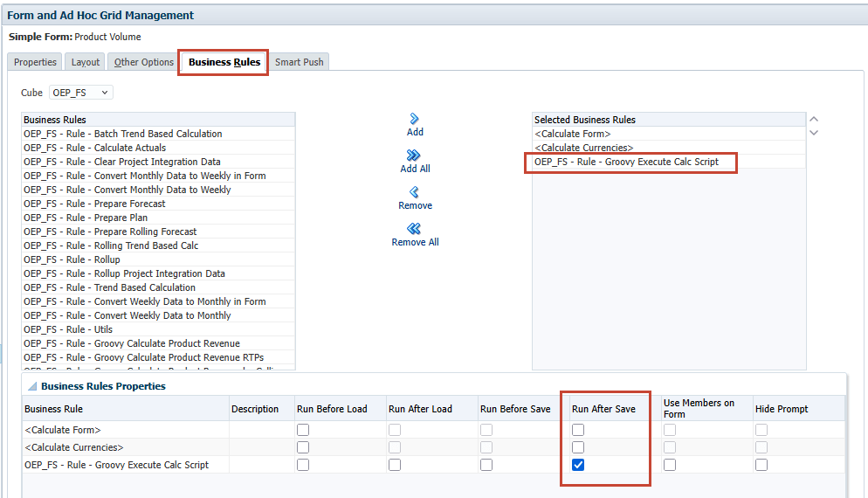
Task: Select rule Rollup Project Integration Data
Action: (158, 273)
